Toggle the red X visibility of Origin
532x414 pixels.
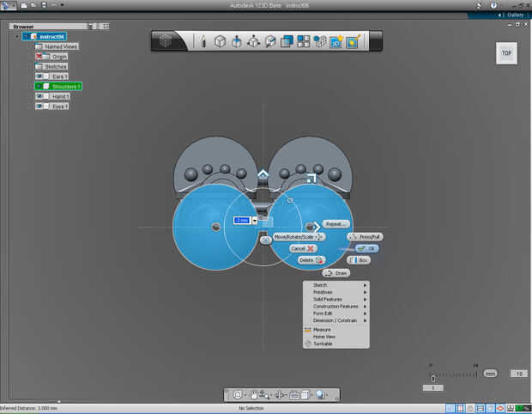(39, 56)
